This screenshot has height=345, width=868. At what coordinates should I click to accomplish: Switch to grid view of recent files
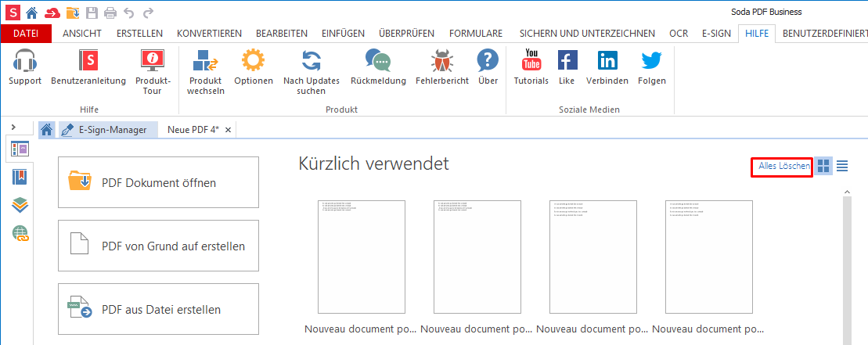coord(823,166)
